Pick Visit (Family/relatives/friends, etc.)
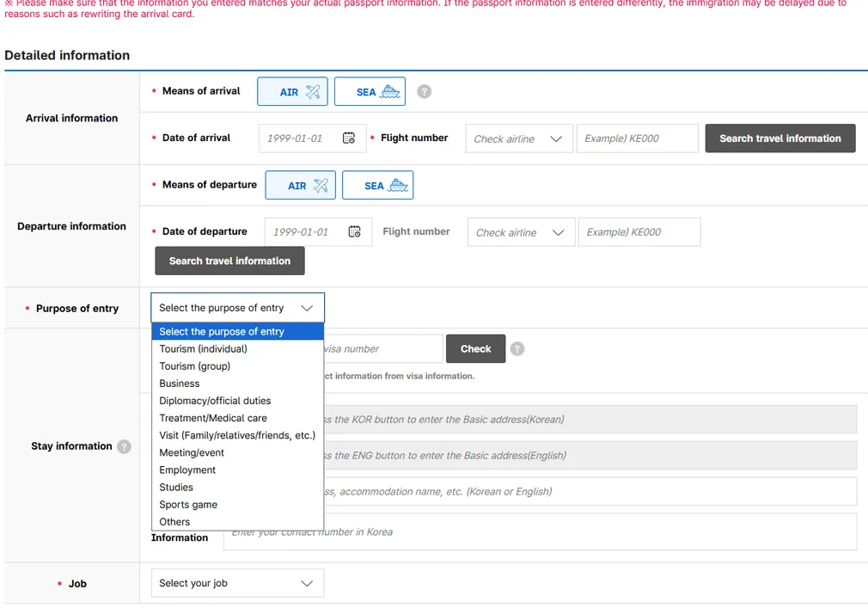Image resolution: width=868 pixels, height=608 pixels. 237,435
